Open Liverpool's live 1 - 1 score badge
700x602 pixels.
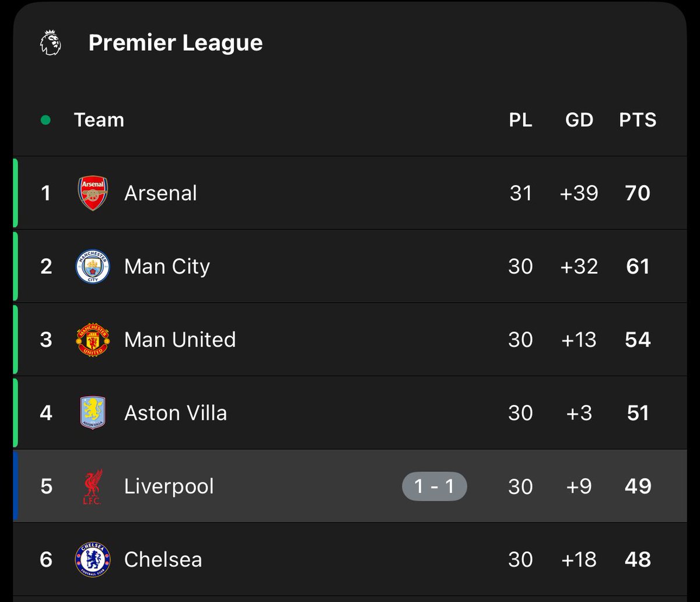click(x=434, y=487)
